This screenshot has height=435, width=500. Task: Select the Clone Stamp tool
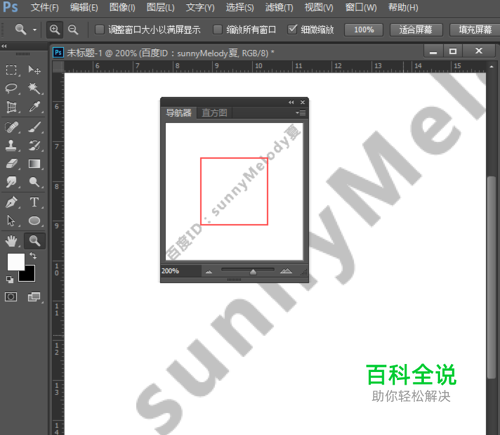[11, 145]
